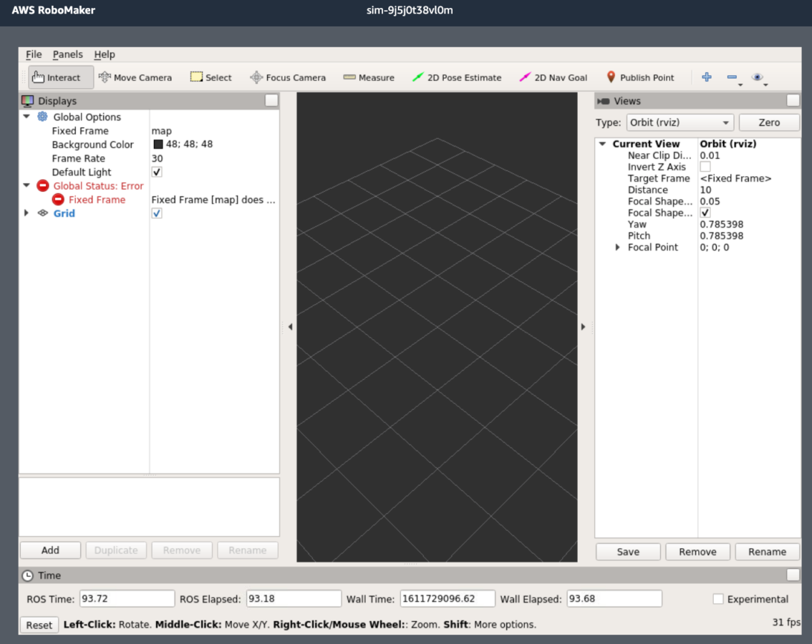812x644 pixels.
Task: Click the Time panel clock icon
Action: coord(27,576)
